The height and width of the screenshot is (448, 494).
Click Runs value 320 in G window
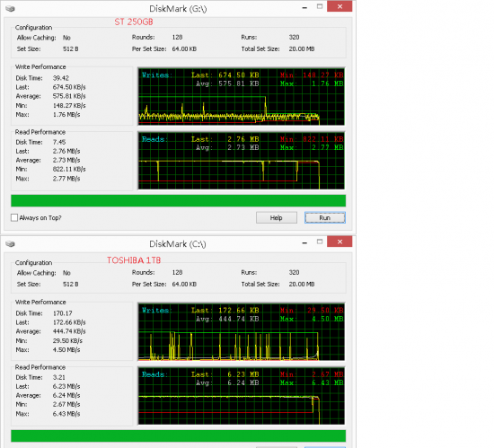294,37
